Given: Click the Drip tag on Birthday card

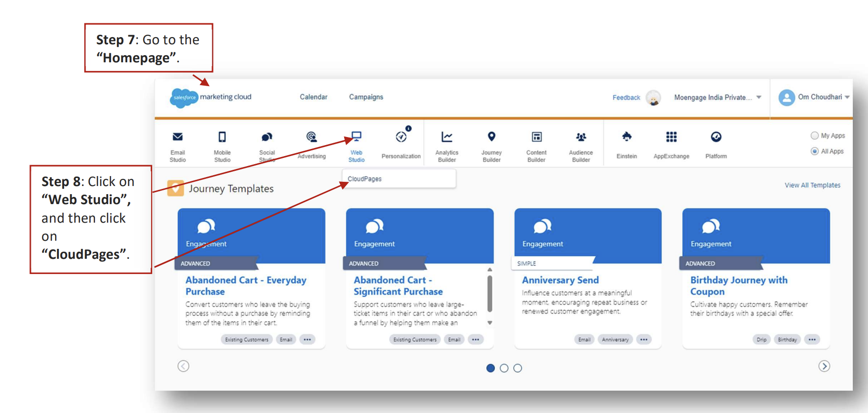Looking at the screenshot, I should (762, 340).
